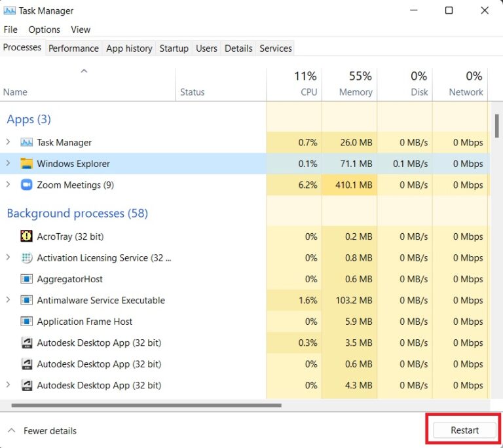Click the Fewer details link
Image resolution: width=503 pixels, height=448 pixels.
[x=50, y=431]
